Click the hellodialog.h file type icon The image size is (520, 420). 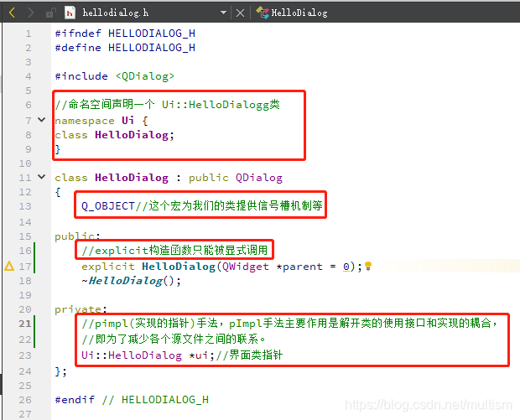point(70,13)
